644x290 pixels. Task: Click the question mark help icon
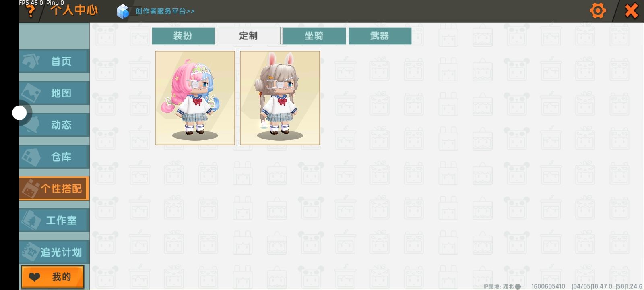coord(30,11)
